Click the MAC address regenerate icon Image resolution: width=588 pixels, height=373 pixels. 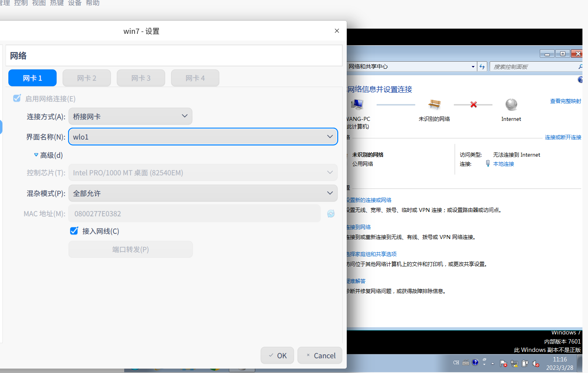point(331,214)
